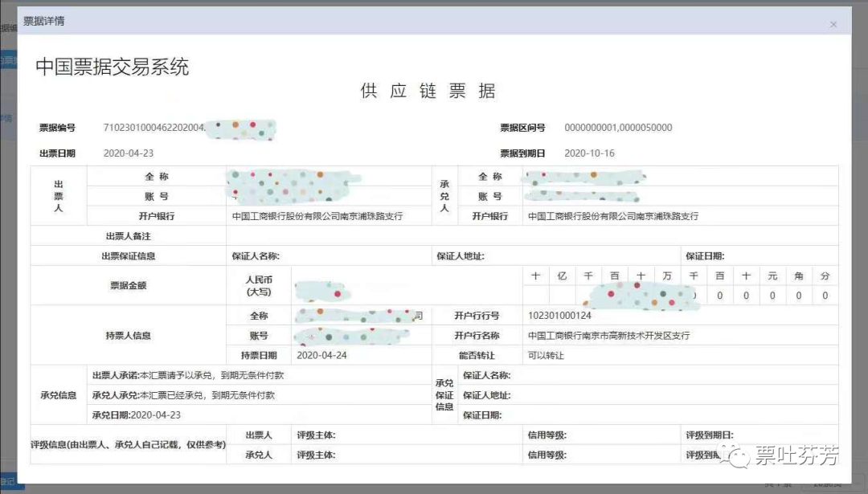868x494 pixels.
Task: Click 评级到期日 in the 出票人 rating row
Action: pos(710,435)
